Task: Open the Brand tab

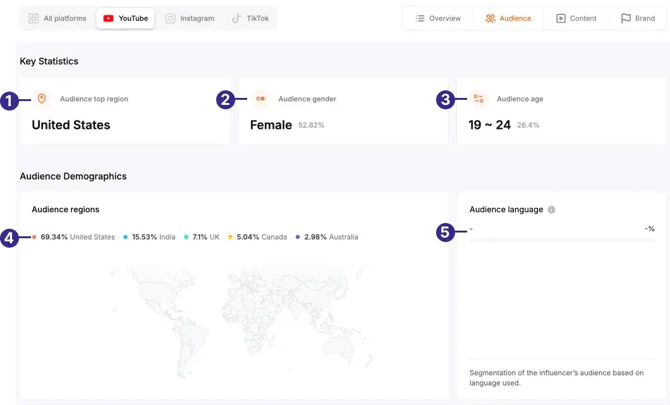Action: click(x=638, y=18)
